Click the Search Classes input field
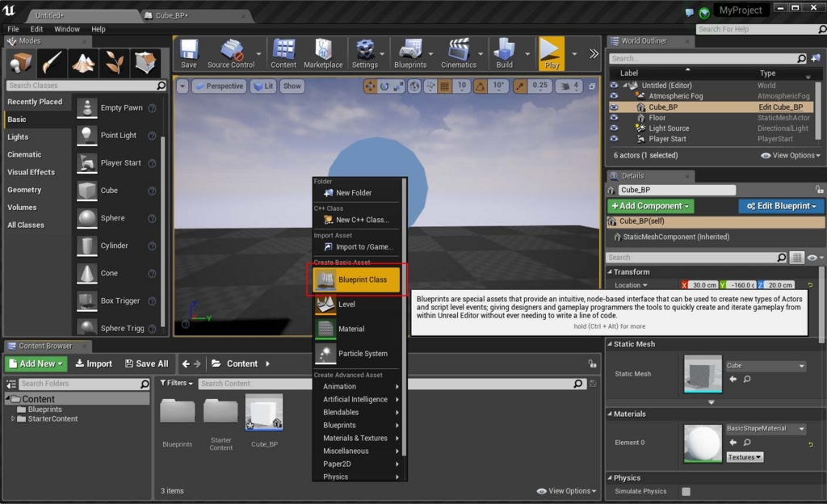This screenshot has height=504, width=827. click(86, 86)
